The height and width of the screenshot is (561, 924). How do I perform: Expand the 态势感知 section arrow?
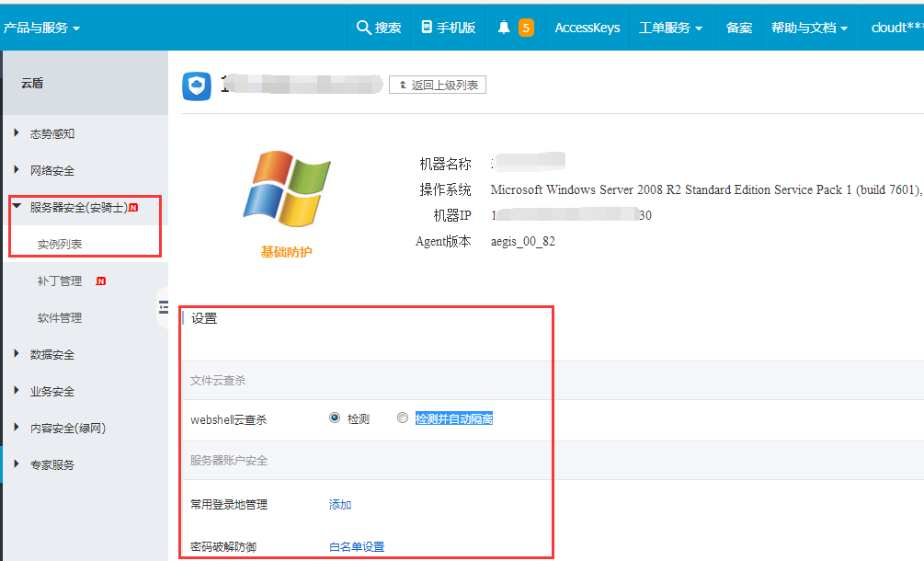(x=17, y=133)
